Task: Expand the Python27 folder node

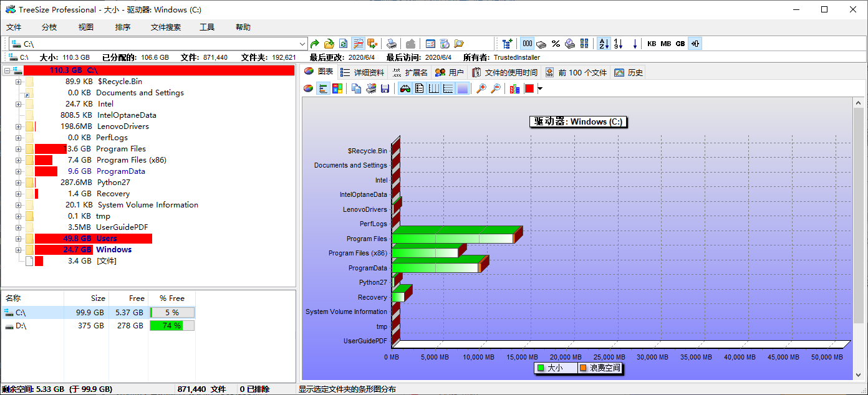Action: (18, 183)
